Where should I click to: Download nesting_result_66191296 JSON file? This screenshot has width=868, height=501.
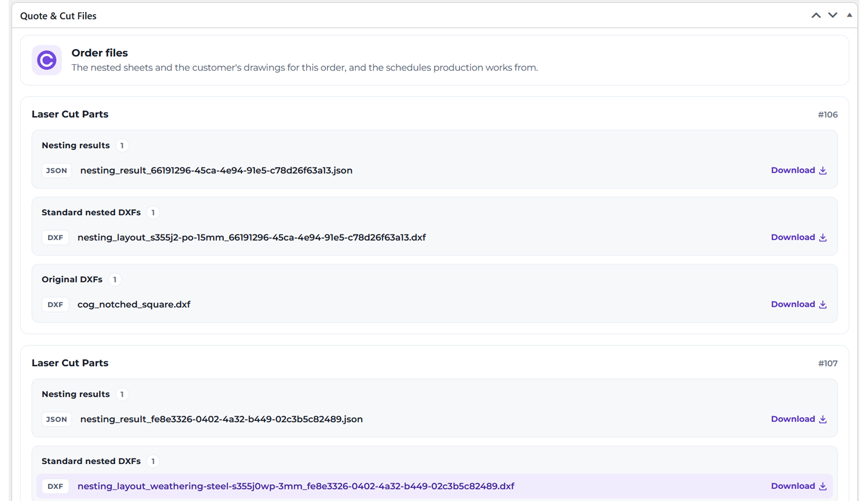point(799,171)
